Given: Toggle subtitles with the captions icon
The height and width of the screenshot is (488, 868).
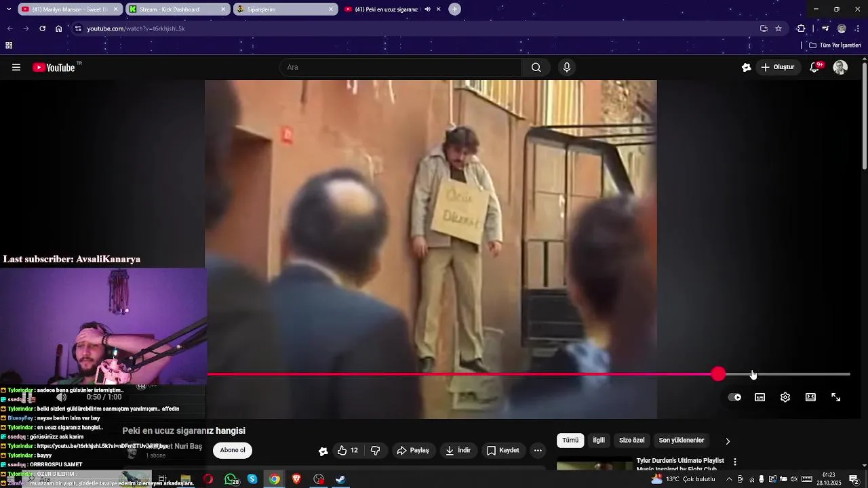Looking at the screenshot, I should click(x=760, y=397).
